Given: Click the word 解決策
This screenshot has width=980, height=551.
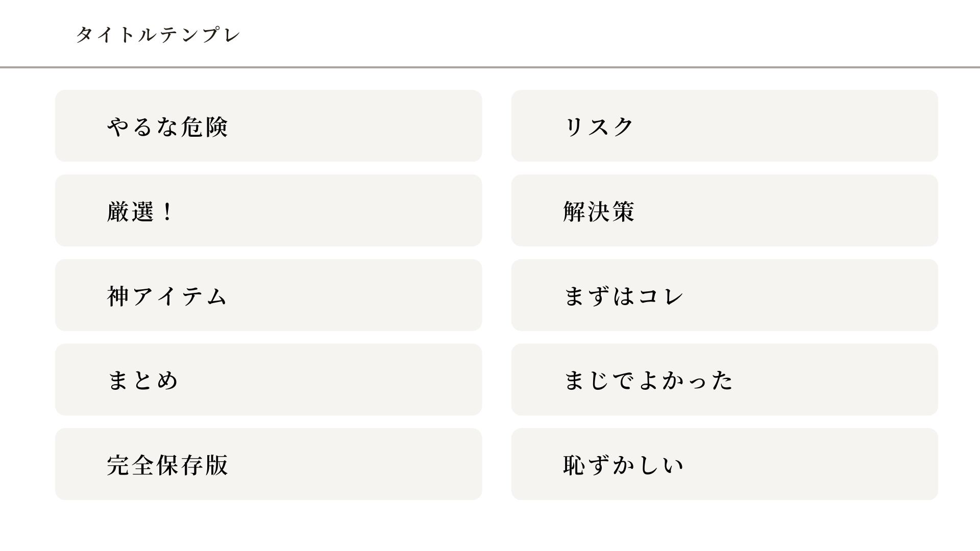Looking at the screenshot, I should coord(599,211).
